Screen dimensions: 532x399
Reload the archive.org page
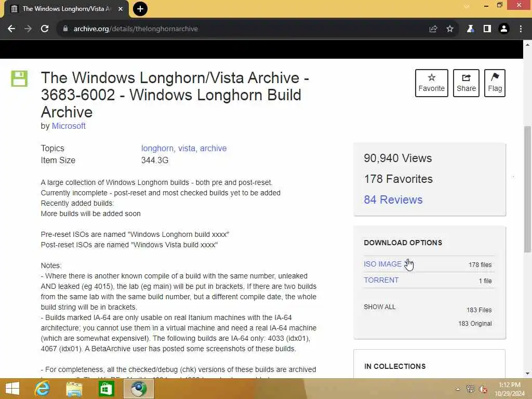tap(45, 29)
